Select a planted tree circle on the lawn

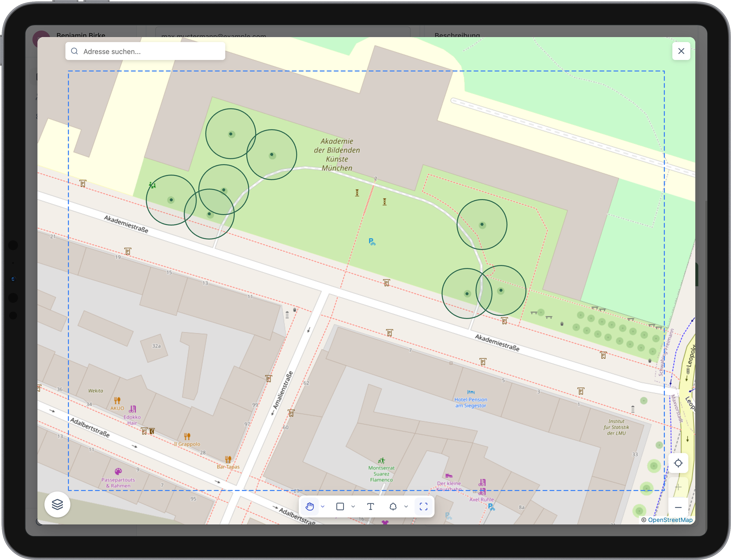tap(231, 134)
